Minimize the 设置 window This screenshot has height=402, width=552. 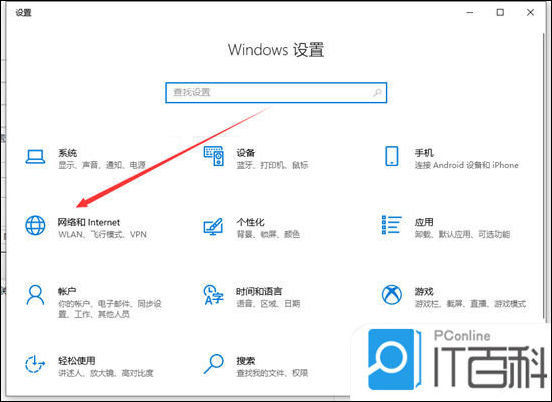pos(470,12)
